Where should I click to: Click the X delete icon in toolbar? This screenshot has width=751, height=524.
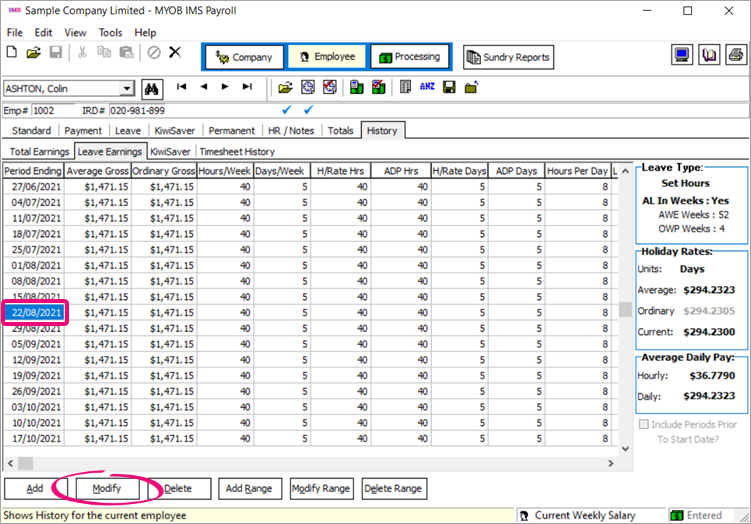pyautogui.click(x=175, y=52)
